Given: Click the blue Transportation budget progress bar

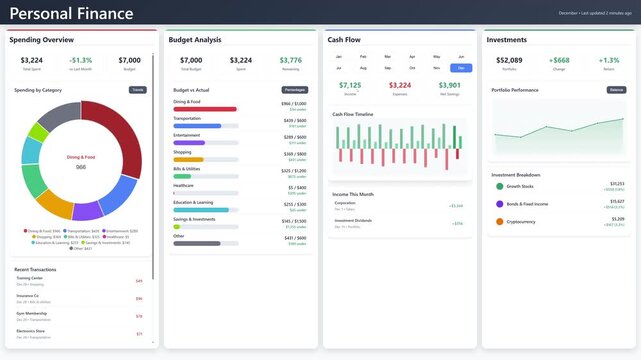Looking at the screenshot, I should (x=206, y=126).
